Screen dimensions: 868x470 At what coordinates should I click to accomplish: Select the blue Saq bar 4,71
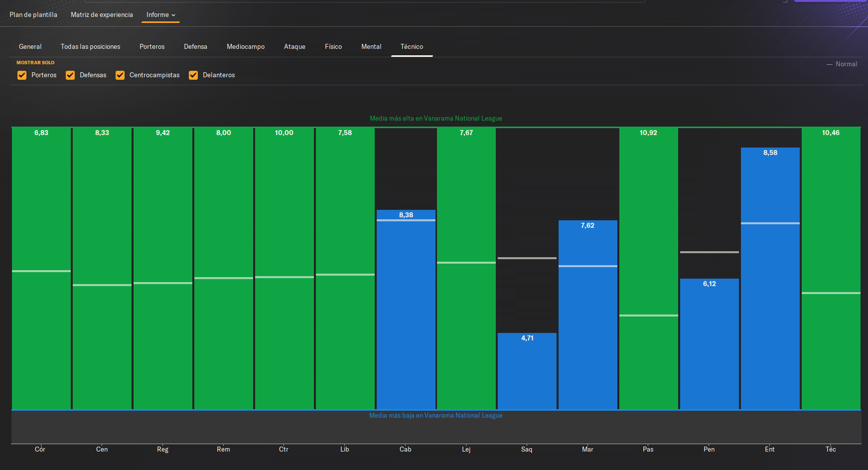pos(527,371)
